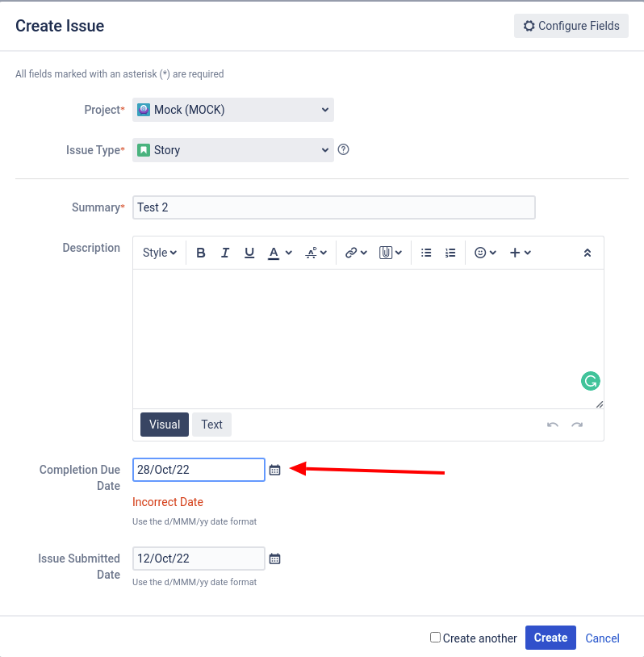This screenshot has height=657, width=644.
Task: Switch description editor to Visual tab
Action: [x=165, y=425]
